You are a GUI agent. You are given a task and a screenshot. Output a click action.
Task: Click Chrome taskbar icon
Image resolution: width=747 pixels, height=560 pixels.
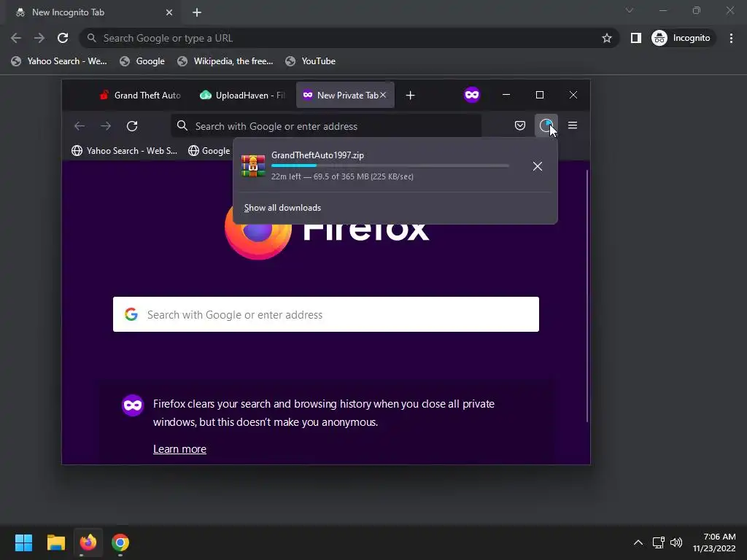coord(120,542)
